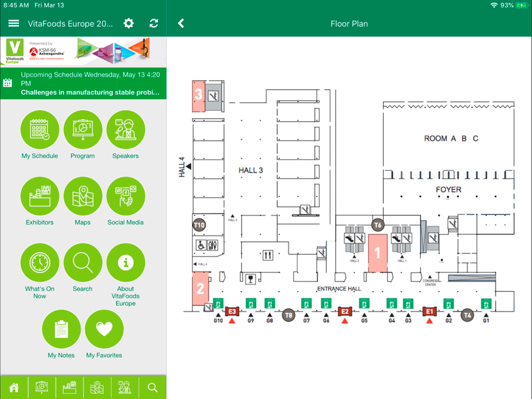Tap the G1 gate label
Viewport: 532px width, 399px height.
(x=486, y=321)
